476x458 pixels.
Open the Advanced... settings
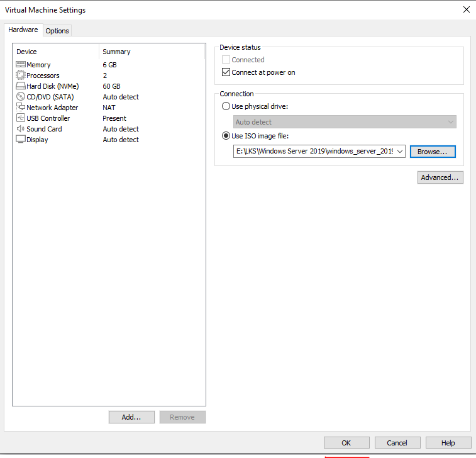[440, 177]
